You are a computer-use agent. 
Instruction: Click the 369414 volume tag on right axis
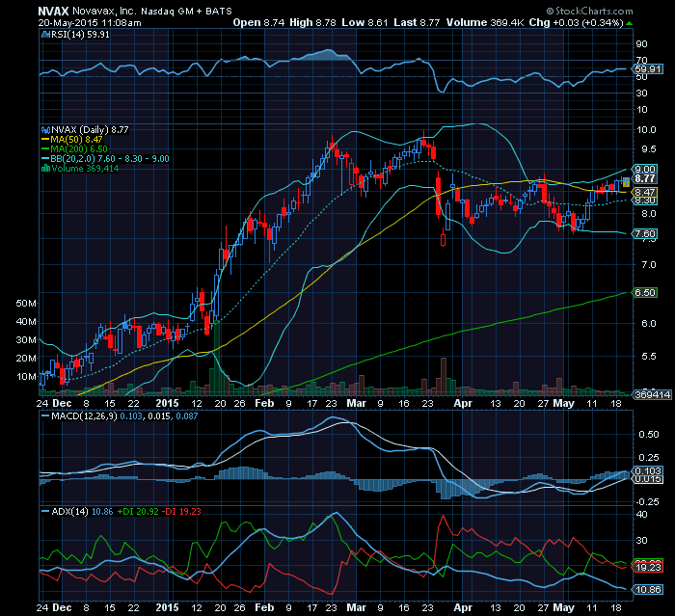coord(652,394)
